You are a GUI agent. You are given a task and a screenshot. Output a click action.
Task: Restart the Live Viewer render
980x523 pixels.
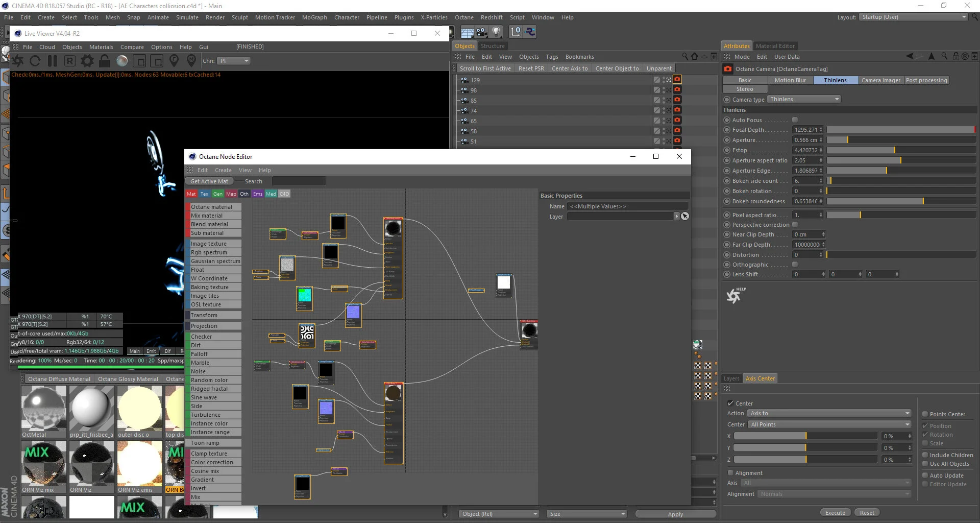coord(35,61)
